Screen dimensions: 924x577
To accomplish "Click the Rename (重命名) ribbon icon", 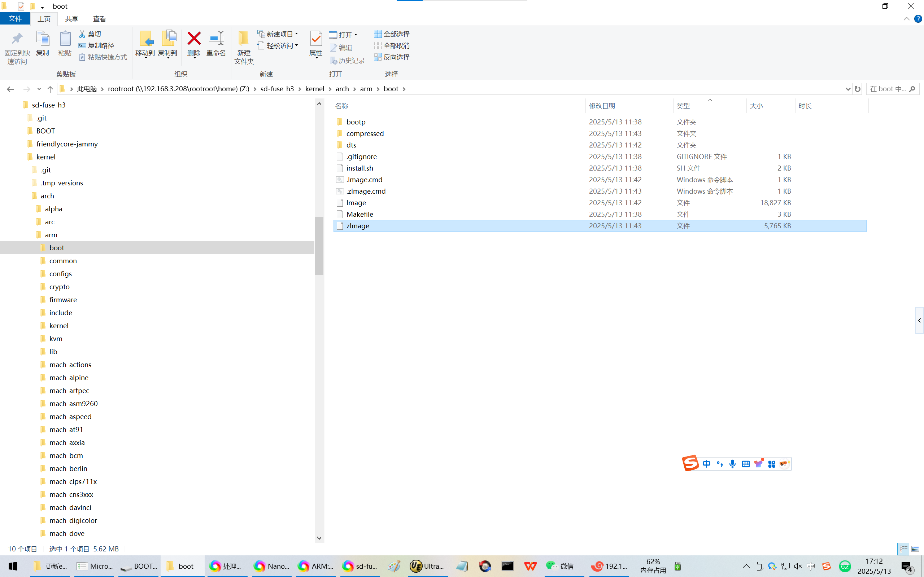I will pos(216,39).
